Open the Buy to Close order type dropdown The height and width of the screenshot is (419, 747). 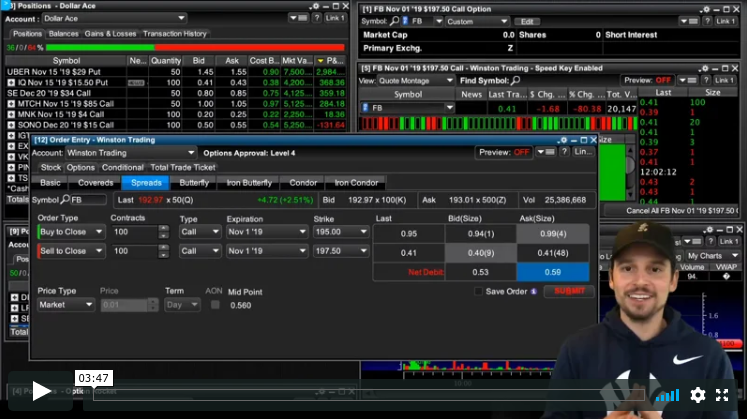click(x=98, y=232)
